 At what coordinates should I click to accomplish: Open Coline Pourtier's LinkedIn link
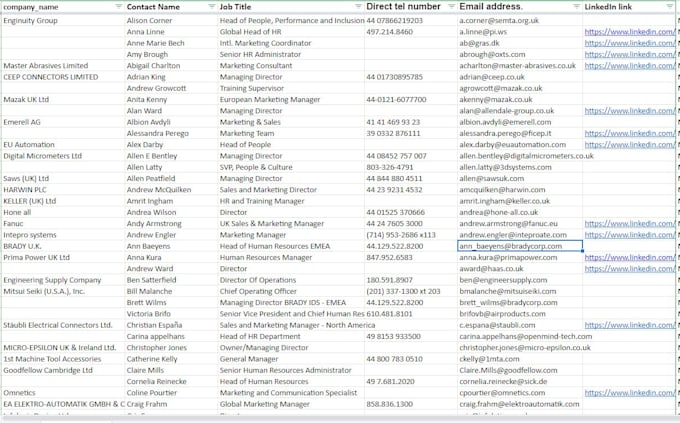[630, 393]
